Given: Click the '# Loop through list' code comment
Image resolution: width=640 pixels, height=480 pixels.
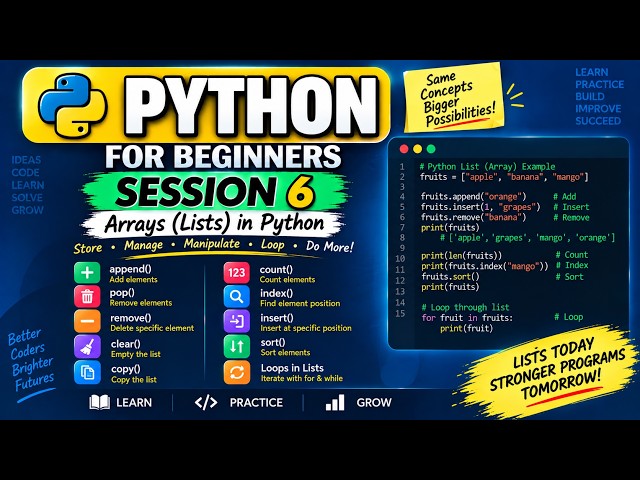Looking at the screenshot, I should 465,307.
